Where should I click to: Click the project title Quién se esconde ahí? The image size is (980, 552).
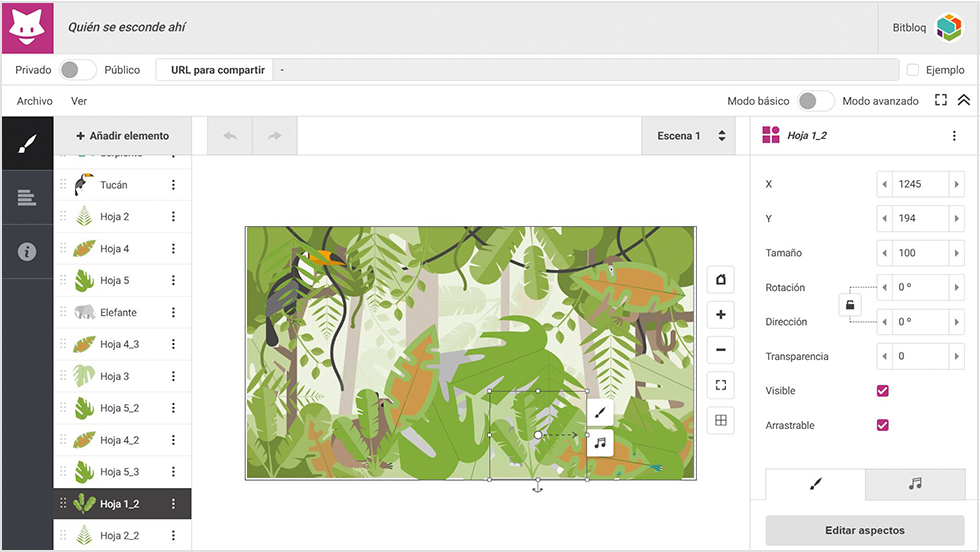click(x=126, y=27)
